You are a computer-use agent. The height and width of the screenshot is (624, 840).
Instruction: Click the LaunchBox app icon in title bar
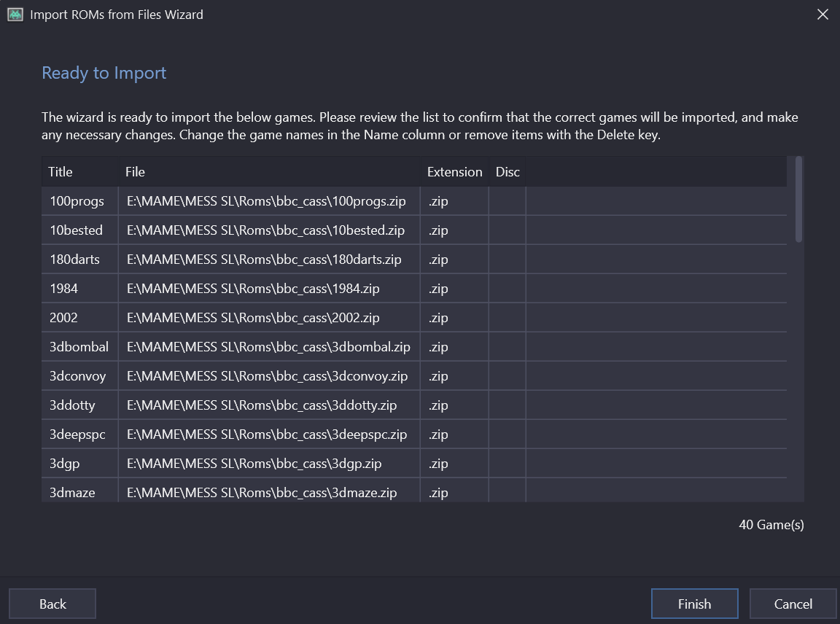click(x=15, y=15)
